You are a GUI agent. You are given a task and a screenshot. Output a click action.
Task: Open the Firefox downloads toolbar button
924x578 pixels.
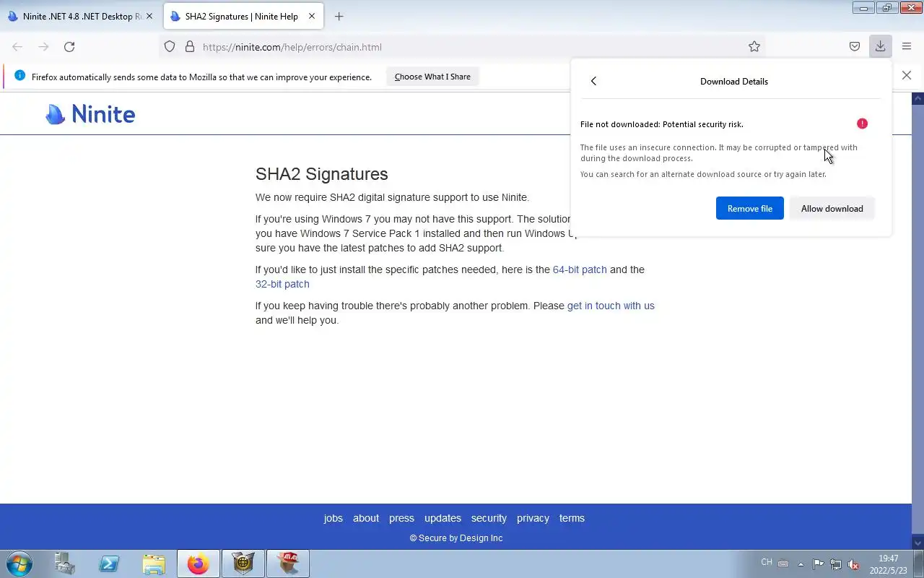pos(880,46)
